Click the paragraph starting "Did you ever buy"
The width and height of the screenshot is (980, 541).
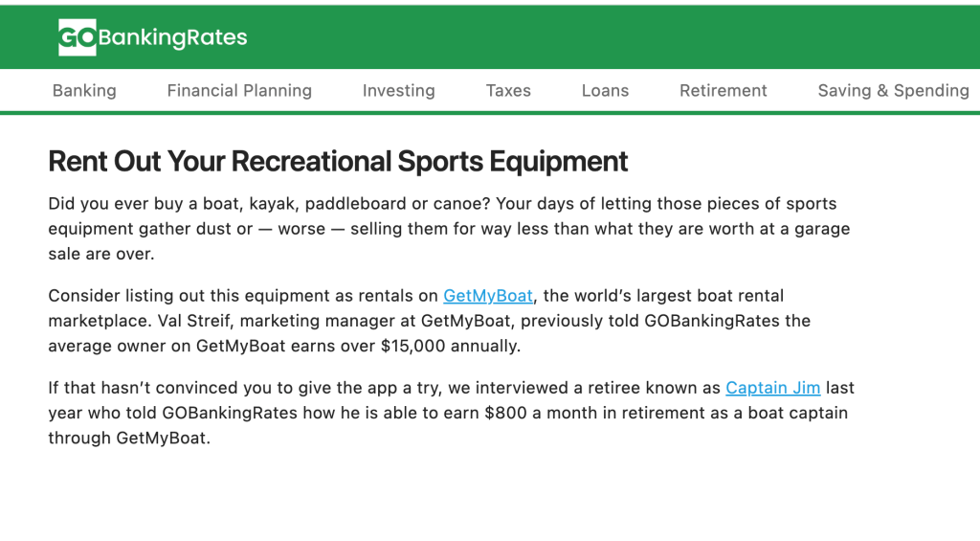442,229
